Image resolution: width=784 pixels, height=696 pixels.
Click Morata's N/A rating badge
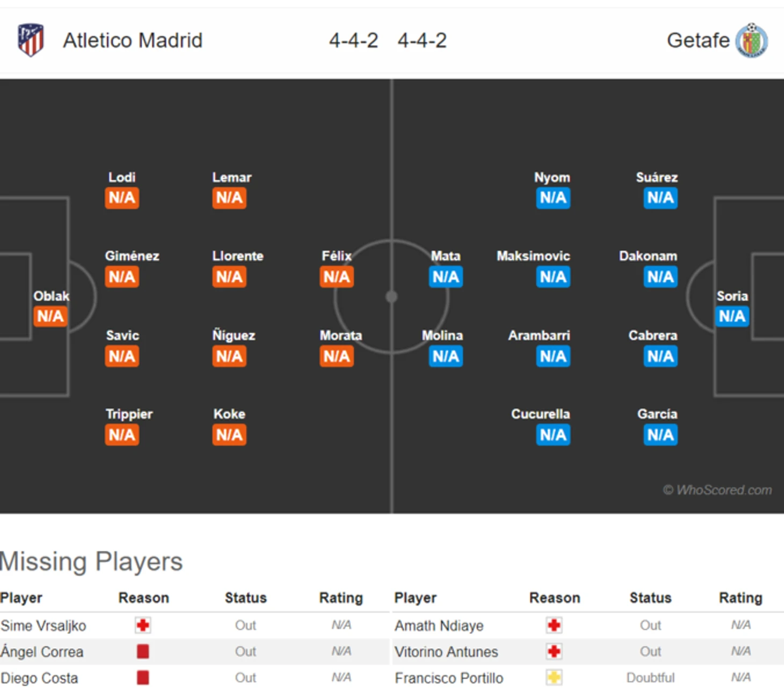pyautogui.click(x=337, y=357)
